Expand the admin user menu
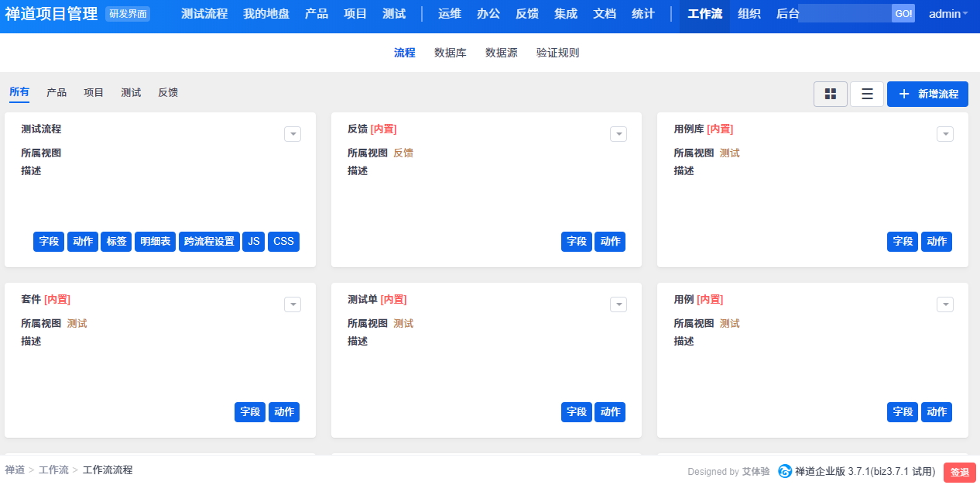The height and width of the screenshot is (485, 980). [x=947, y=14]
